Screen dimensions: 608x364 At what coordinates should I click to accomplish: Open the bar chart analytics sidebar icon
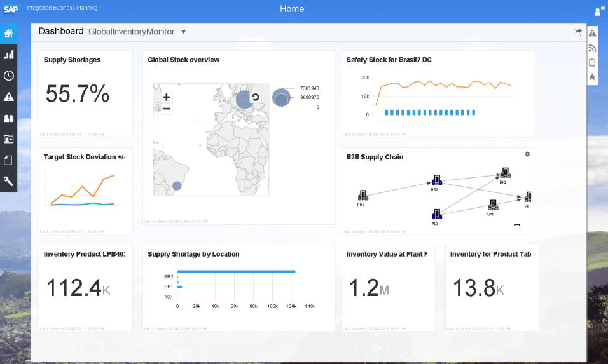click(x=8, y=55)
